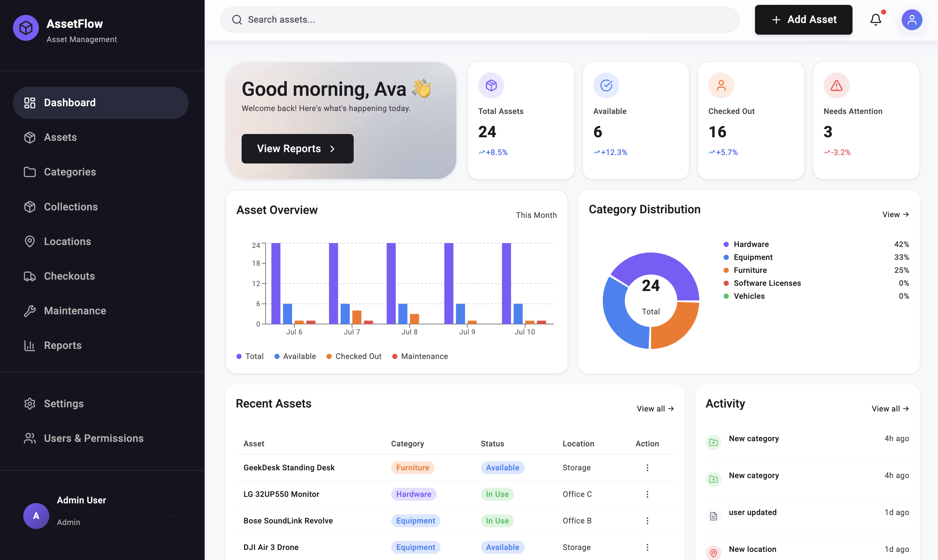
Task: Click the Checked Out person icon
Action: pyautogui.click(x=721, y=86)
